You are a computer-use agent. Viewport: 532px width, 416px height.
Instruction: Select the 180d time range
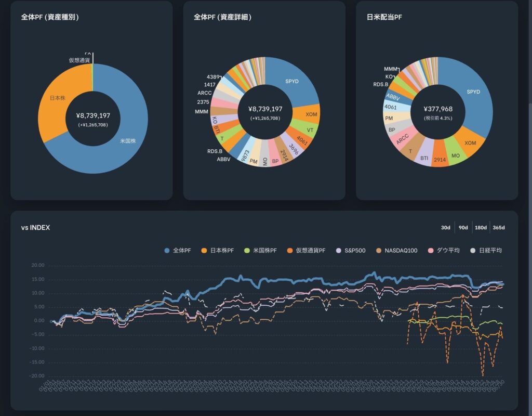pyautogui.click(x=481, y=228)
